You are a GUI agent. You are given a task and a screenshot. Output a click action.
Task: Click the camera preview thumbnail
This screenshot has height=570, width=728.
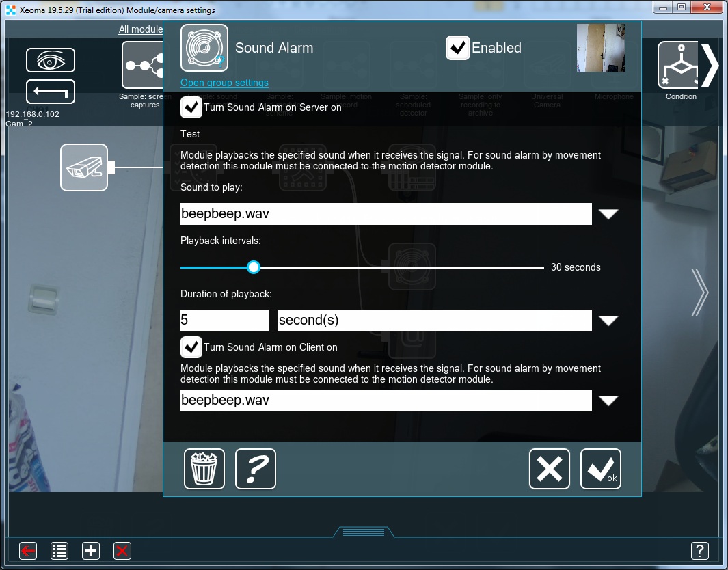click(x=600, y=48)
